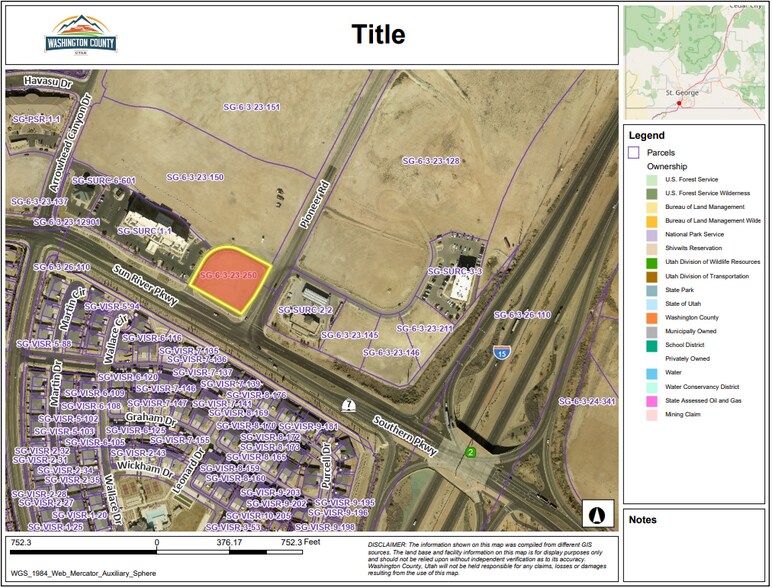
Task: Click the U.S. Forest Service swatch
Action: tap(652, 179)
